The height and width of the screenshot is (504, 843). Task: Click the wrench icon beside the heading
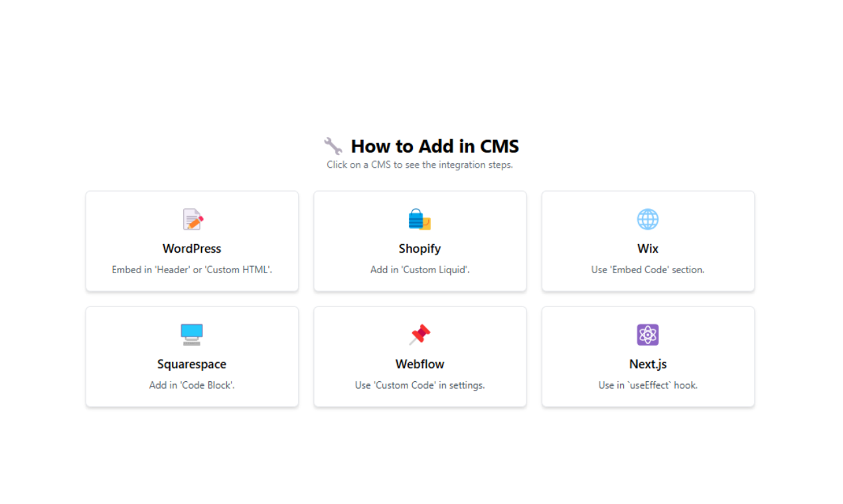point(333,146)
